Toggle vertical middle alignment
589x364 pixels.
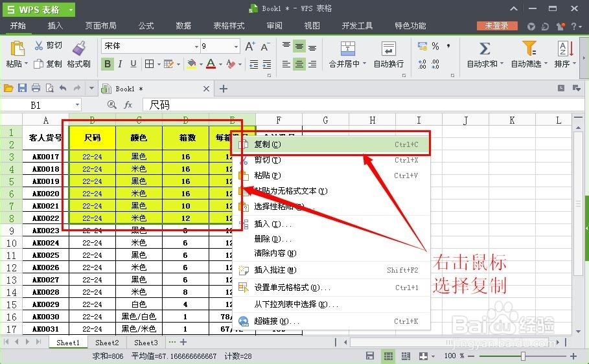299,46
